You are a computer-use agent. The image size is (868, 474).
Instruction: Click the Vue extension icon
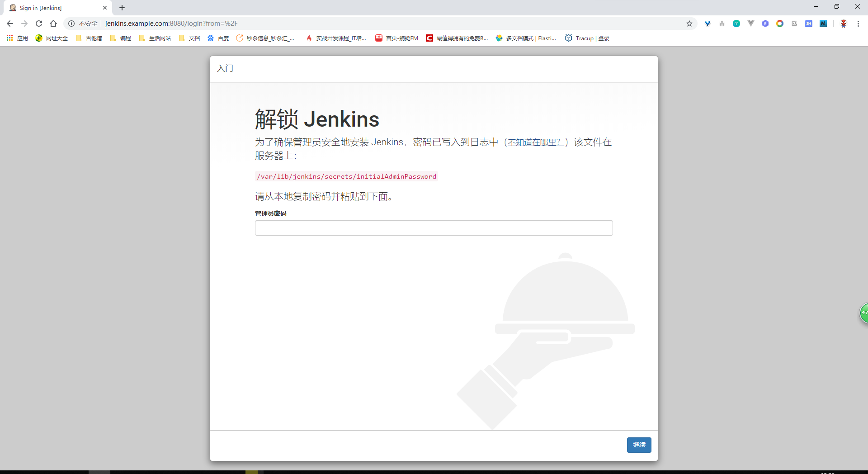pos(751,24)
